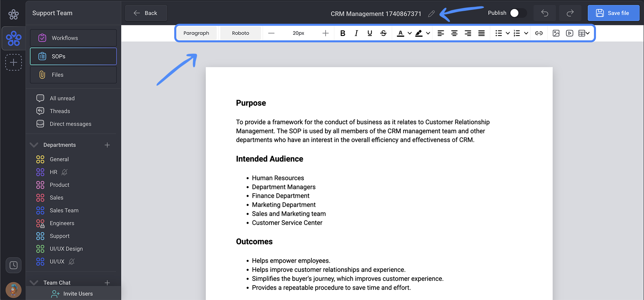Image resolution: width=644 pixels, height=300 pixels.
Task: Align text right
Action: [468, 33]
